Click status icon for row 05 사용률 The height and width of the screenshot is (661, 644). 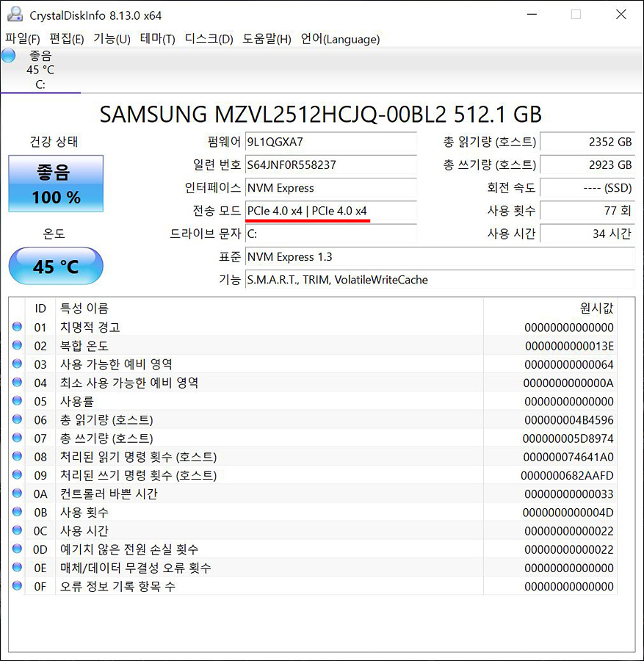click(18, 400)
